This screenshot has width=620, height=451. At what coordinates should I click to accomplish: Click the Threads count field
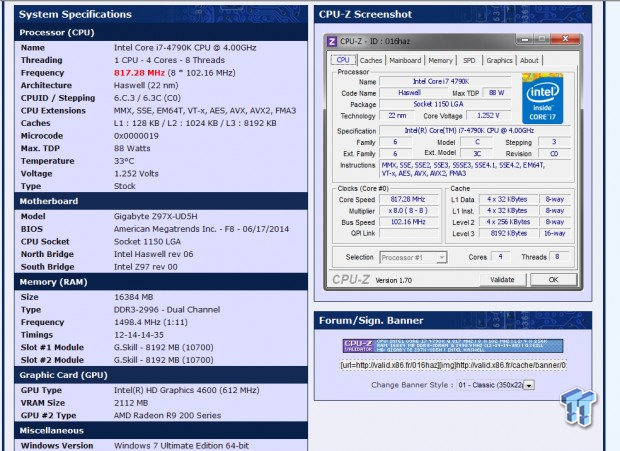(558, 257)
